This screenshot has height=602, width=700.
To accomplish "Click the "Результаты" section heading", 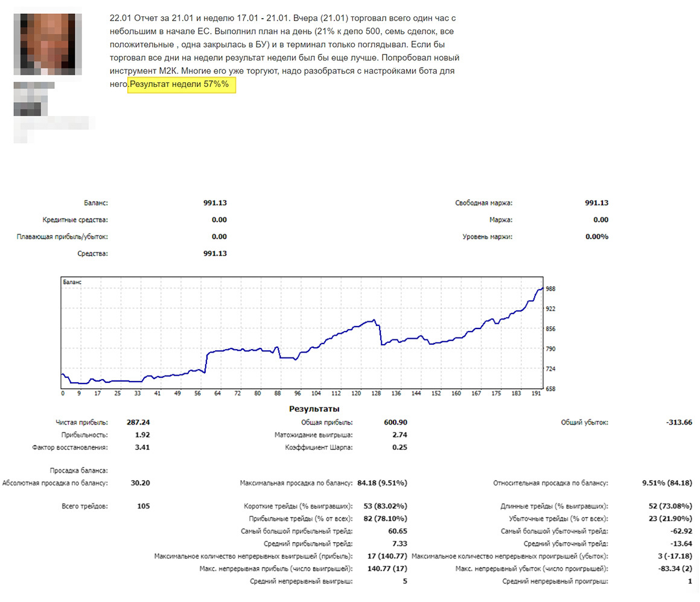I will (314, 409).
